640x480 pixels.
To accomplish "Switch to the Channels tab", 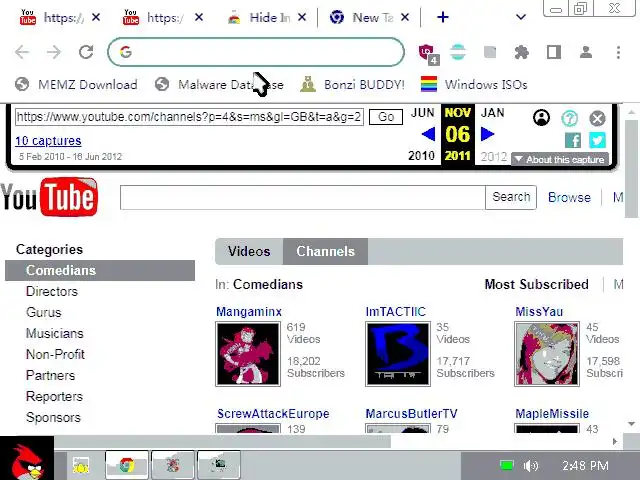I will tap(325, 251).
